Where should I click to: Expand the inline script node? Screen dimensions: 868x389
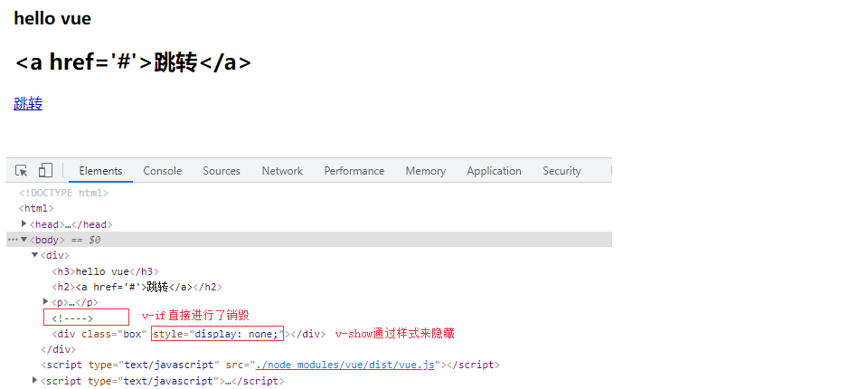coord(35,381)
